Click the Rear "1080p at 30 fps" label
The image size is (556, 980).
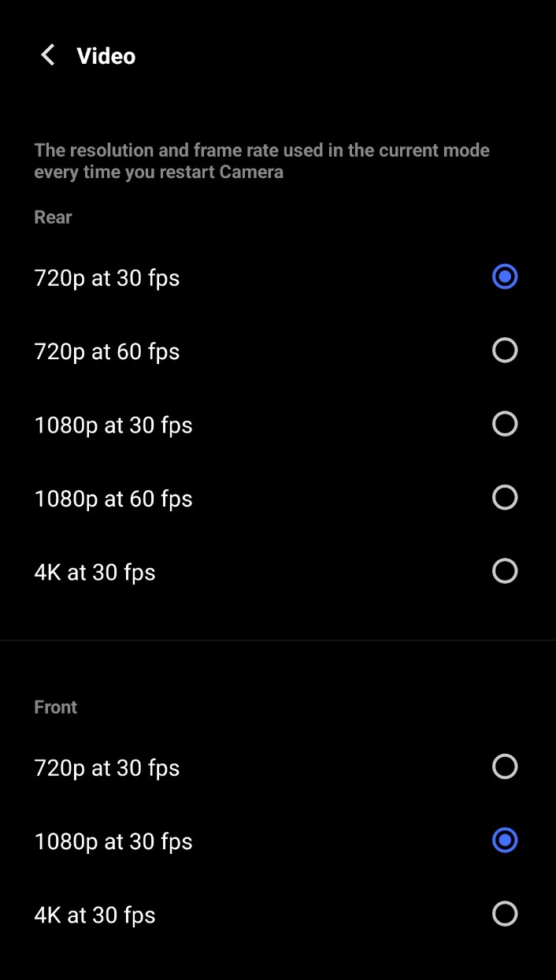point(113,425)
